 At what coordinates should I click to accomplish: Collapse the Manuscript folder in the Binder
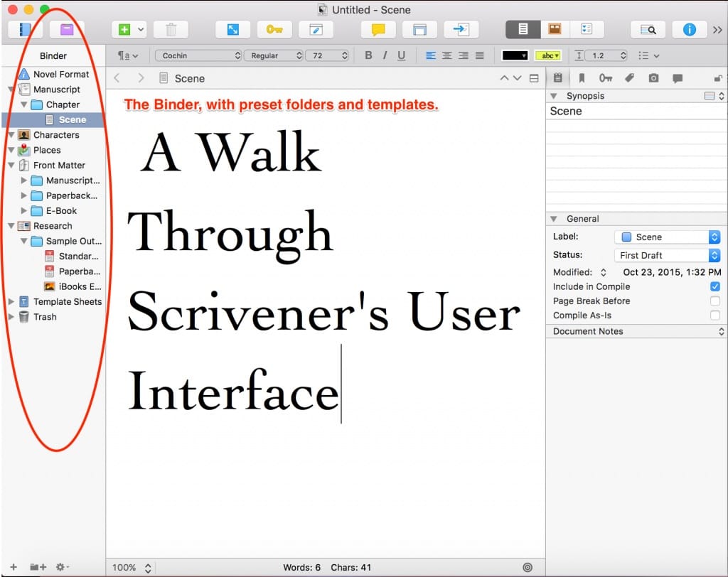coord(10,89)
